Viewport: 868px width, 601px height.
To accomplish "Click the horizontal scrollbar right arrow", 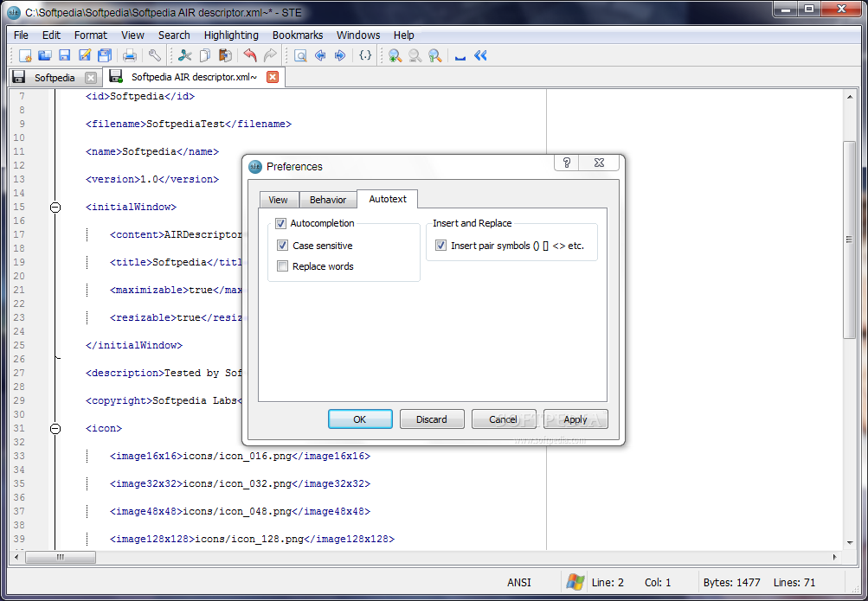I will click(835, 557).
